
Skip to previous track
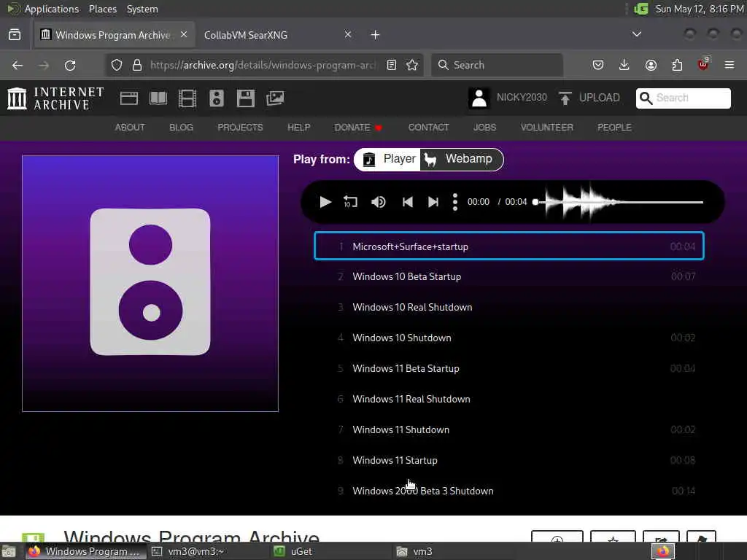point(407,202)
